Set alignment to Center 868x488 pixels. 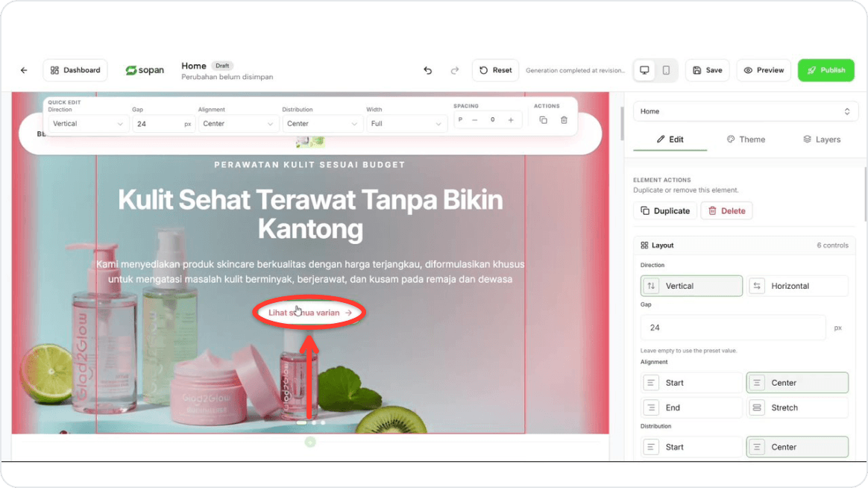pos(797,383)
